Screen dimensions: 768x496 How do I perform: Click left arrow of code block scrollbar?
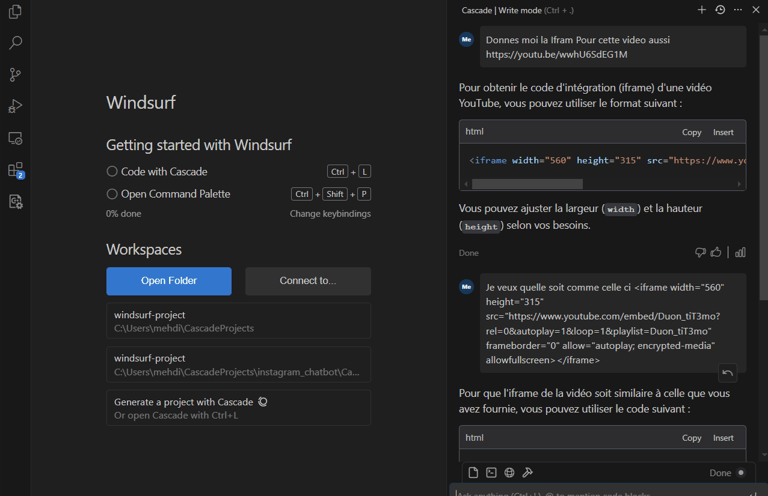[466, 184]
